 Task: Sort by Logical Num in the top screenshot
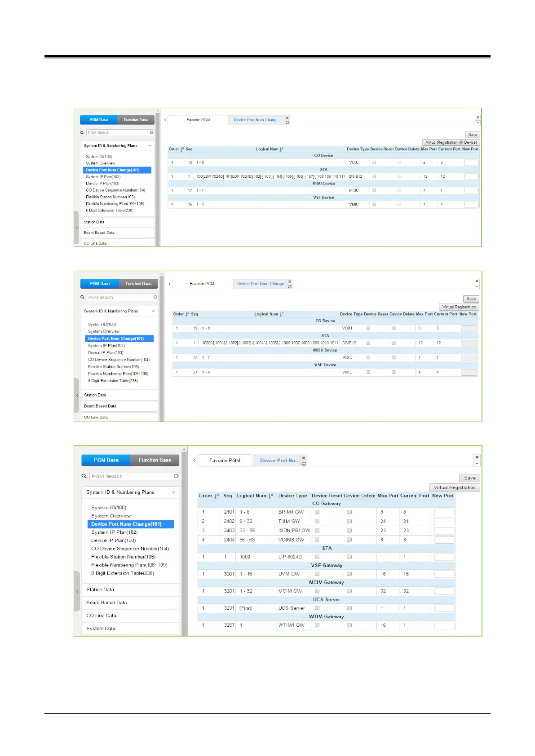282,149
